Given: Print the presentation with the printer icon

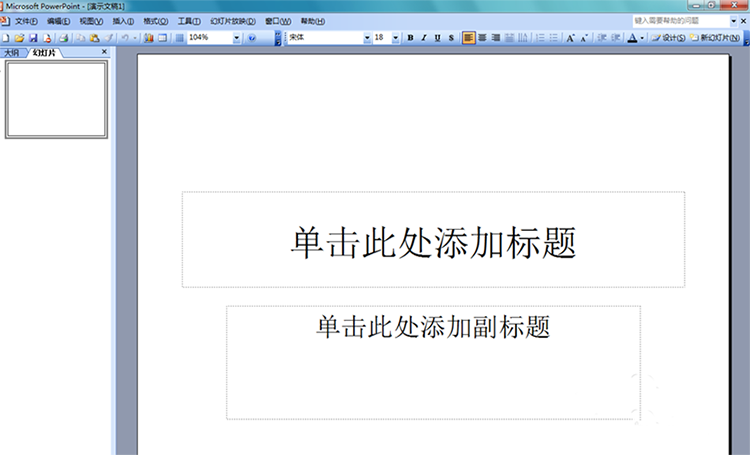Looking at the screenshot, I should (x=64, y=38).
